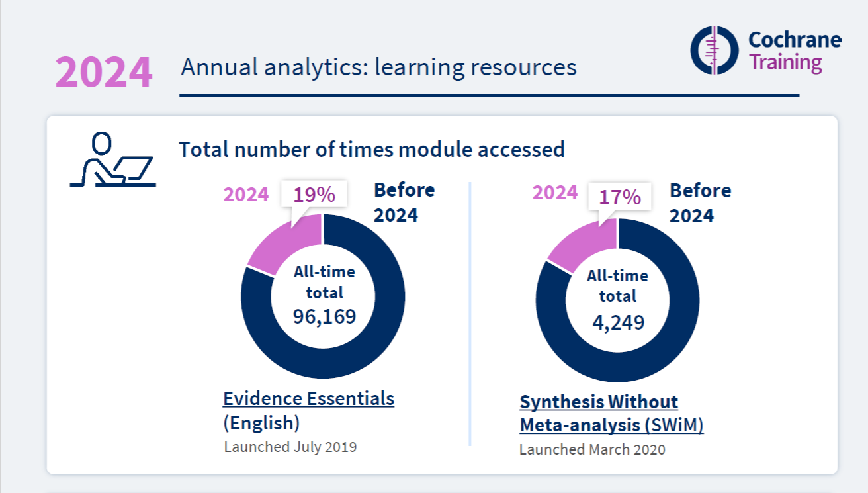Select pink 2024 slice of Evidence Essentials donut
The height and width of the screenshot is (493, 868).
click(283, 243)
